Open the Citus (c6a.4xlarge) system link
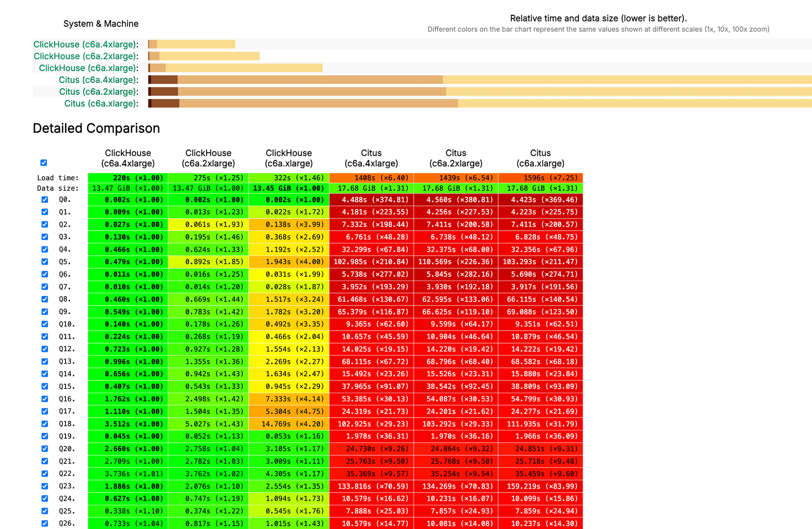812x529 pixels. click(x=97, y=80)
